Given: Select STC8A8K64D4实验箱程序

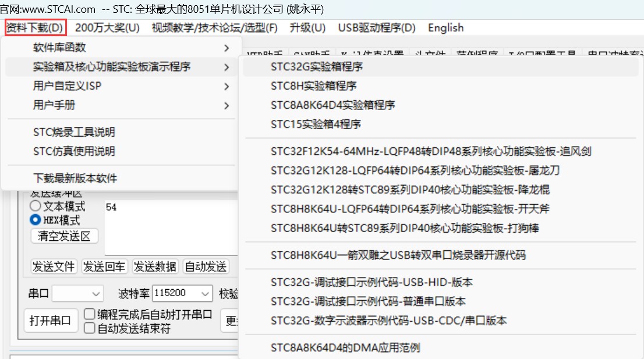Looking at the screenshot, I should pos(441,105).
